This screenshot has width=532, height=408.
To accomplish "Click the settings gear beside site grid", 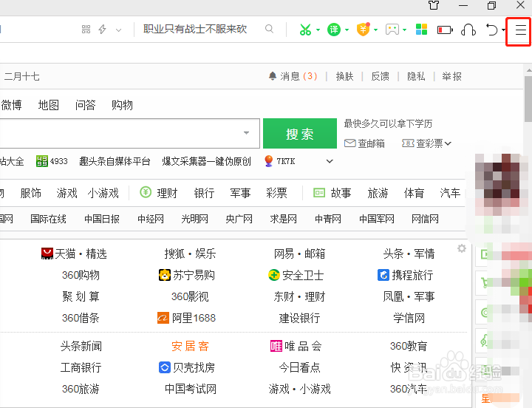I will click(x=461, y=248).
